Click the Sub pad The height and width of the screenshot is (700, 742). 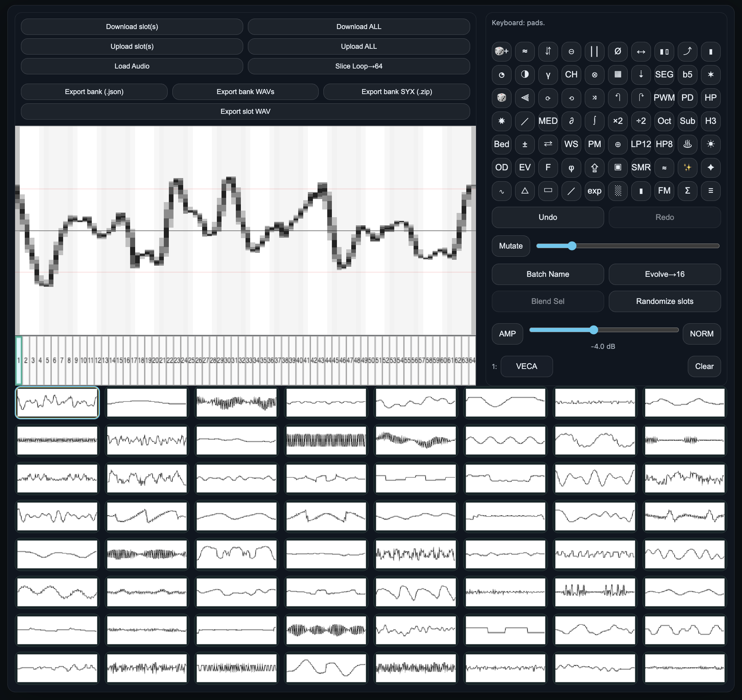687,121
